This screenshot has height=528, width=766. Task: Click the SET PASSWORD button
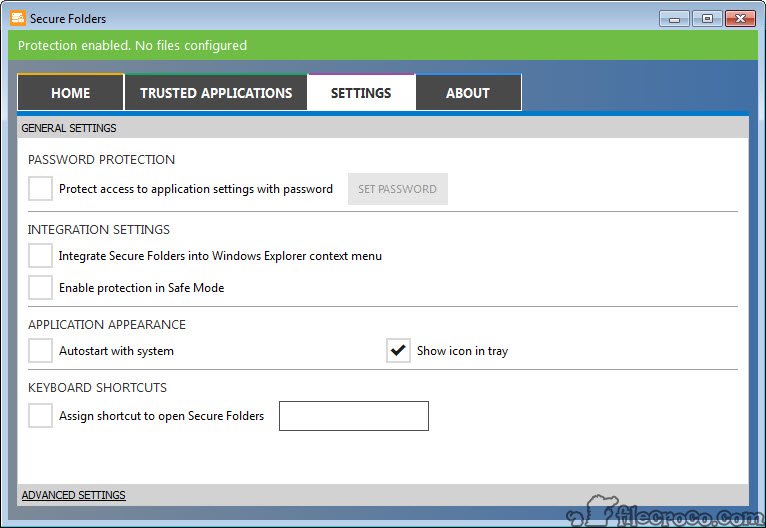click(x=398, y=189)
